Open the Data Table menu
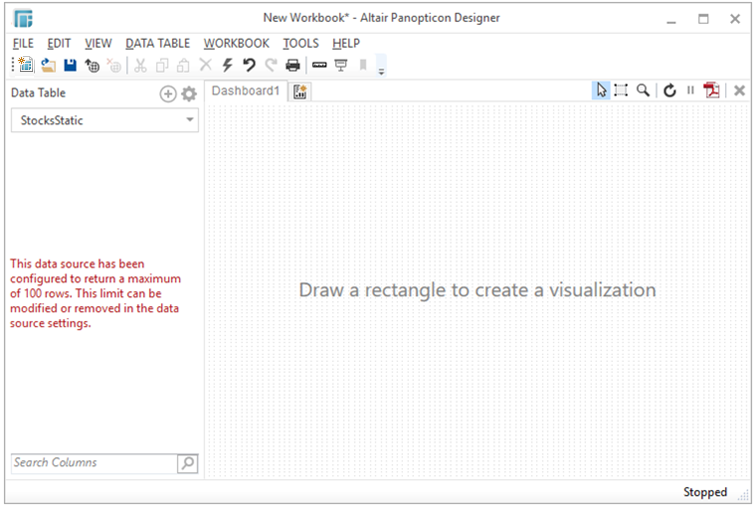The image size is (756, 506). 159,43
